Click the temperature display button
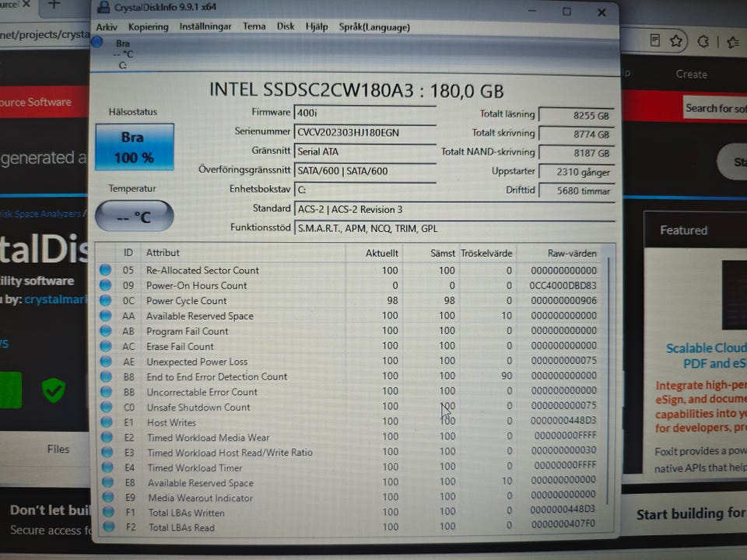This screenshot has height=560, width=747. click(135, 217)
